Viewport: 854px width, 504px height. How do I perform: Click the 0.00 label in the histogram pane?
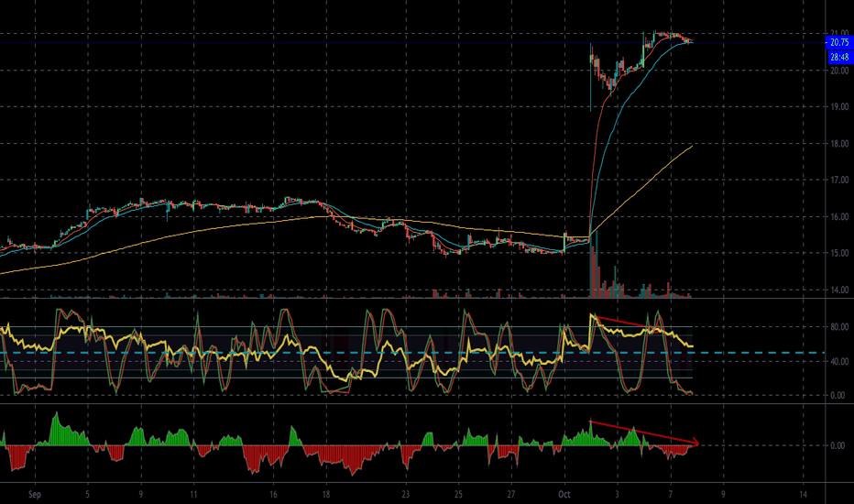point(838,445)
